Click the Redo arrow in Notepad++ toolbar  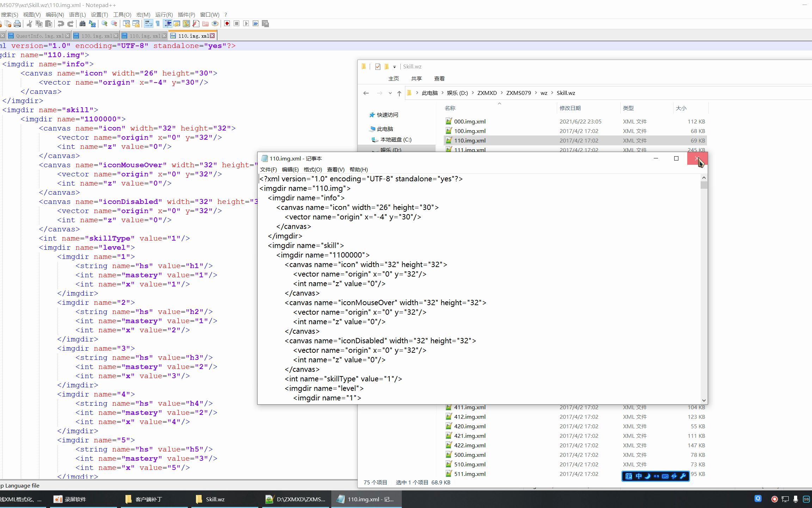tap(70, 24)
